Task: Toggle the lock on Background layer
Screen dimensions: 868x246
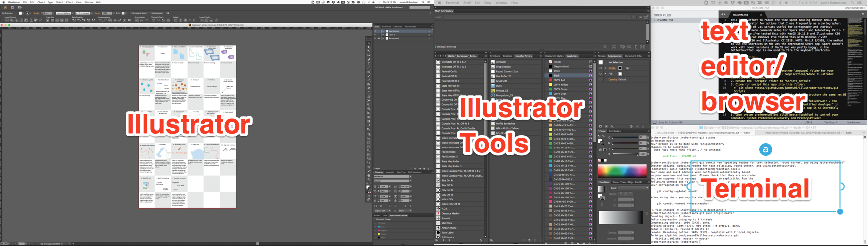Action: pos(379,38)
